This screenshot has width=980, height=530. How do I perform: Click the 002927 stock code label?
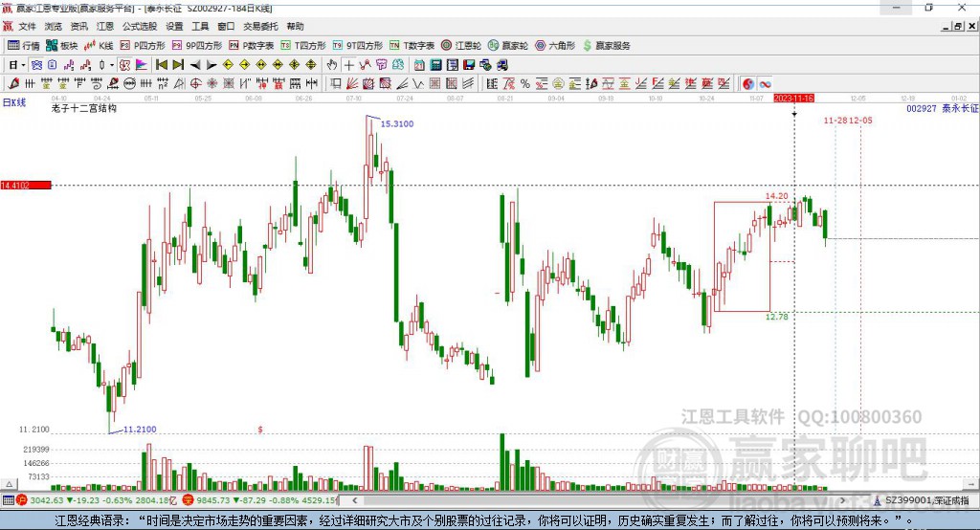[922, 108]
